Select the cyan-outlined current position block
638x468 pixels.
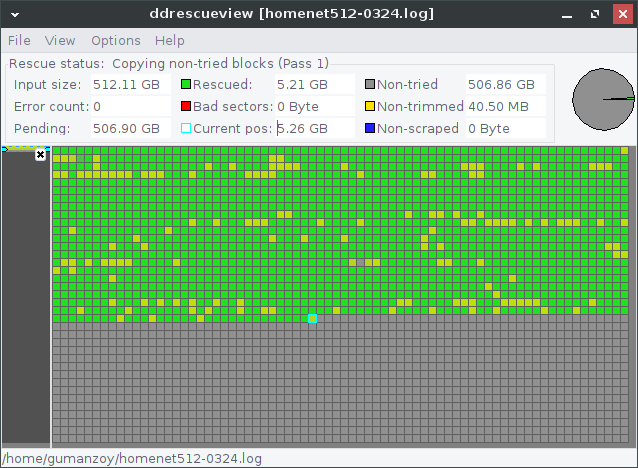click(x=312, y=318)
